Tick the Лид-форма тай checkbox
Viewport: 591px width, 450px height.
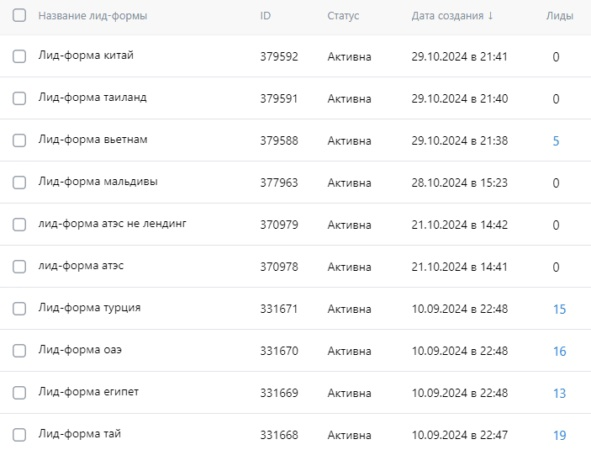19,435
